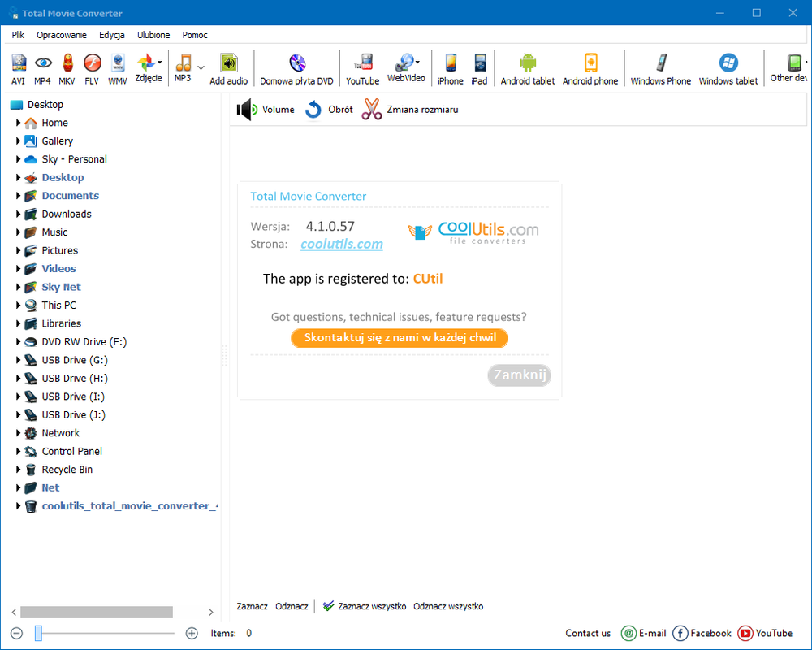Select Control Panel in tree

pyautogui.click(x=72, y=451)
